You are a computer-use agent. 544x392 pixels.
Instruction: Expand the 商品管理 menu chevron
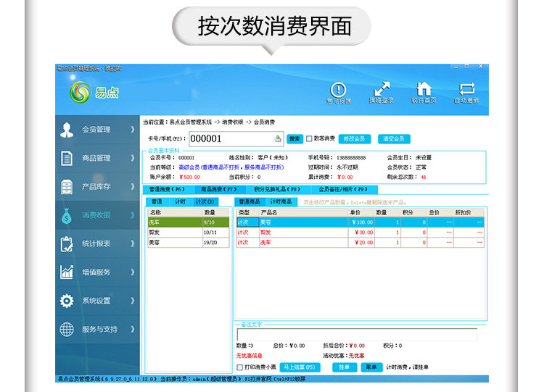pyautogui.click(x=133, y=158)
